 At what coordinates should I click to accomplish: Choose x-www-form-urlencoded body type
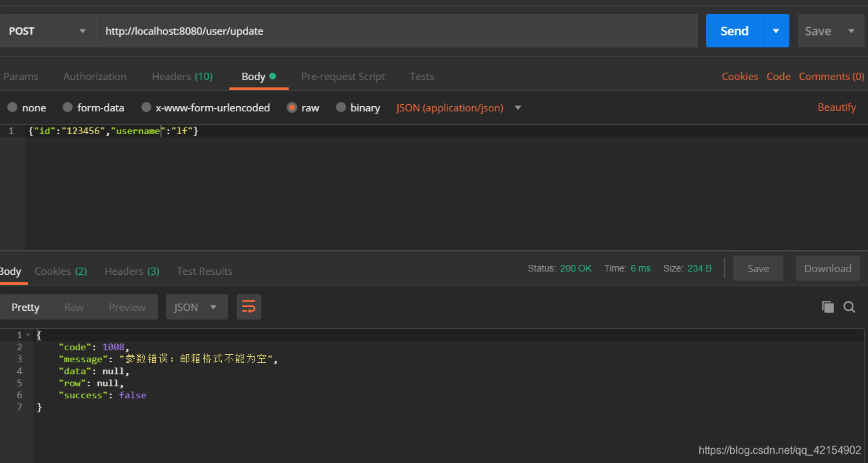point(205,107)
